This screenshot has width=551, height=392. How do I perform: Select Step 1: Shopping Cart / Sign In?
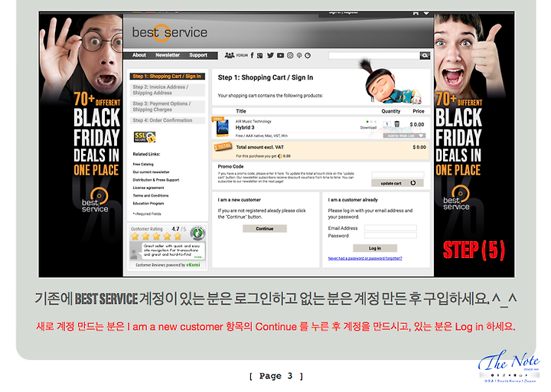pos(168,77)
